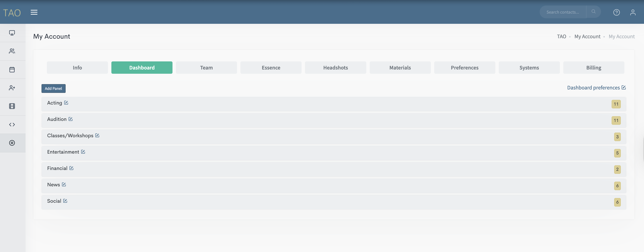This screenshot has width=644, height=252.
Task: Open the calendar icon in sidebar
Action: coord(12,70)
